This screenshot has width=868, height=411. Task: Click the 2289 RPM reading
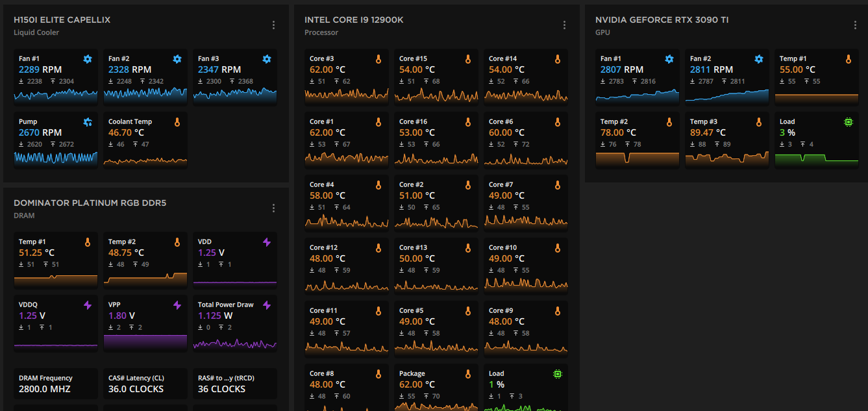point(39,69)
